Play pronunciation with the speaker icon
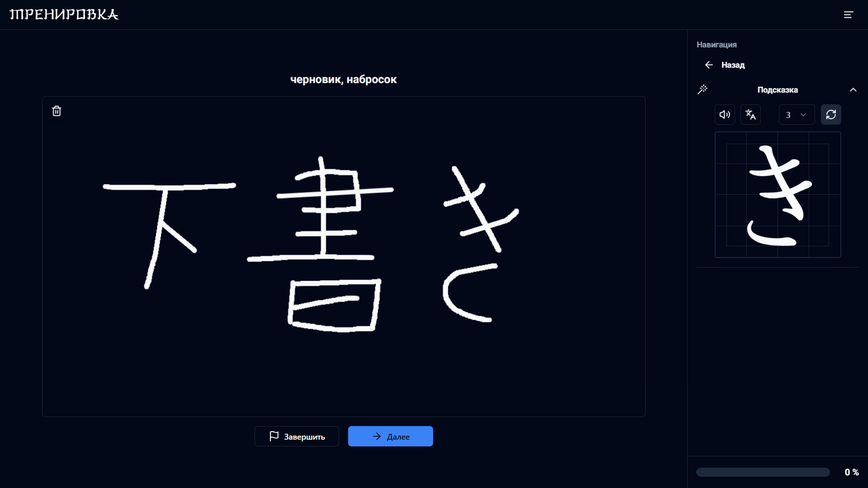Screen dimensions: 868x488 (724, 114)
